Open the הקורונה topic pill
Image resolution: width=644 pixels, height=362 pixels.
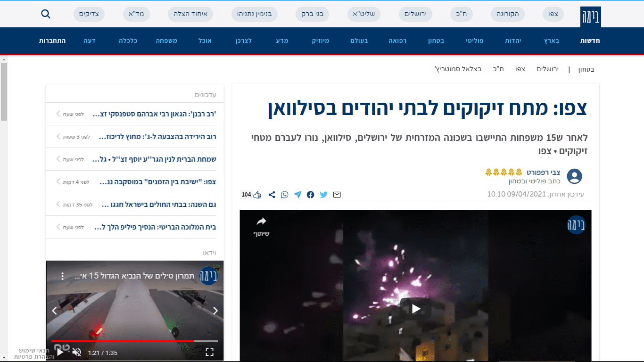508,14
